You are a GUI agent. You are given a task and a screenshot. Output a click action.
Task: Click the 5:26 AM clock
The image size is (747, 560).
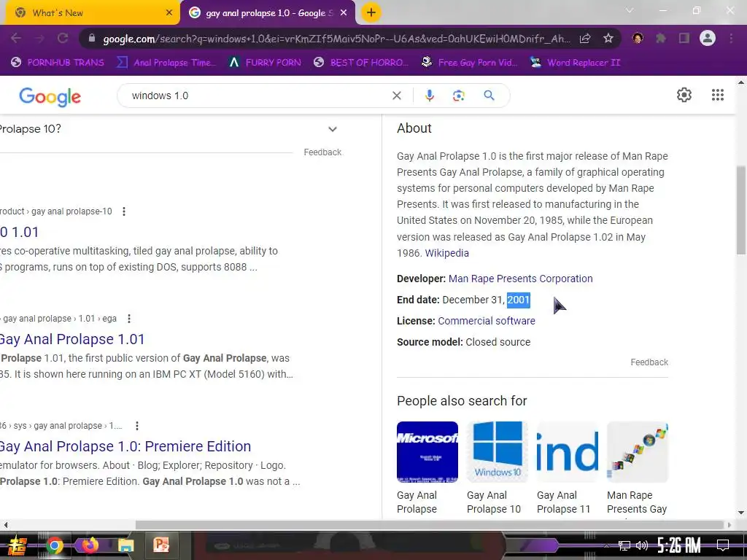679,545
